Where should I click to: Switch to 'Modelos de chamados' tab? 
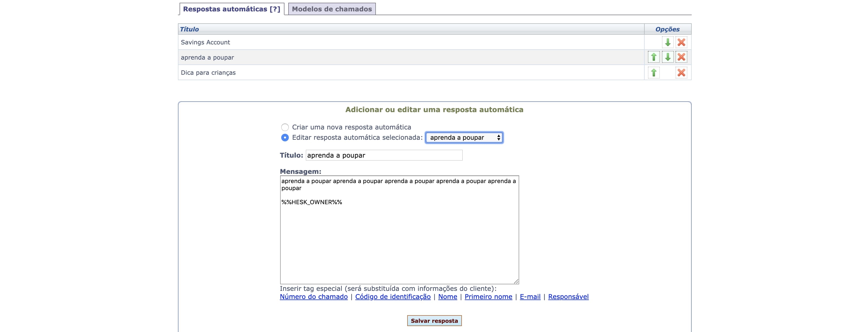click(332, 9)
